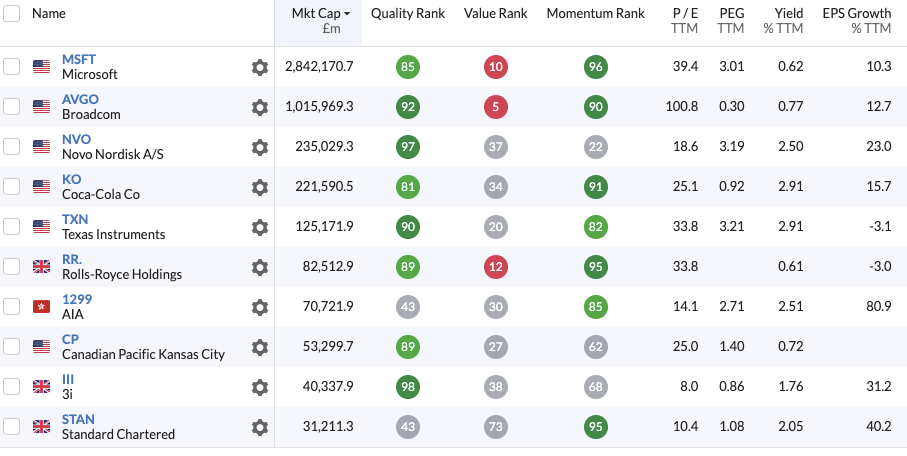Select the 3i row checkbox
Viewport: 907px width, 456px height.
[x=11, y=387]
